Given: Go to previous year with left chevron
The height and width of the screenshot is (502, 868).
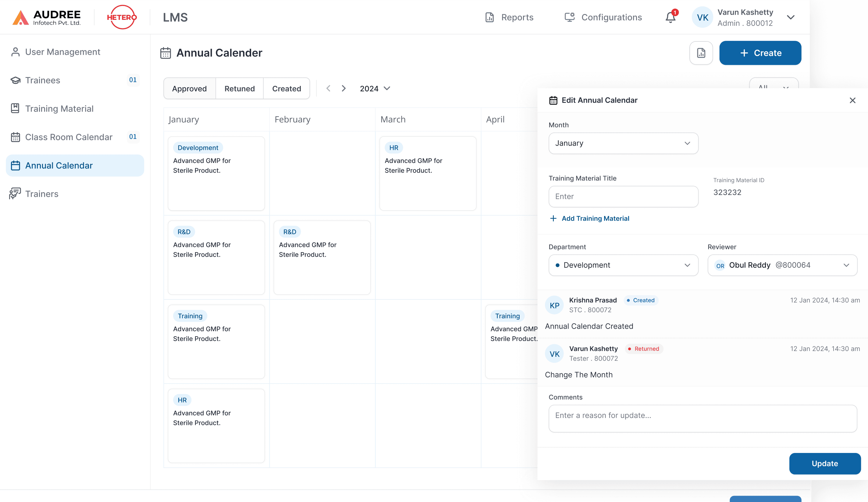Looking at the screenshot, I should (328, 88).
